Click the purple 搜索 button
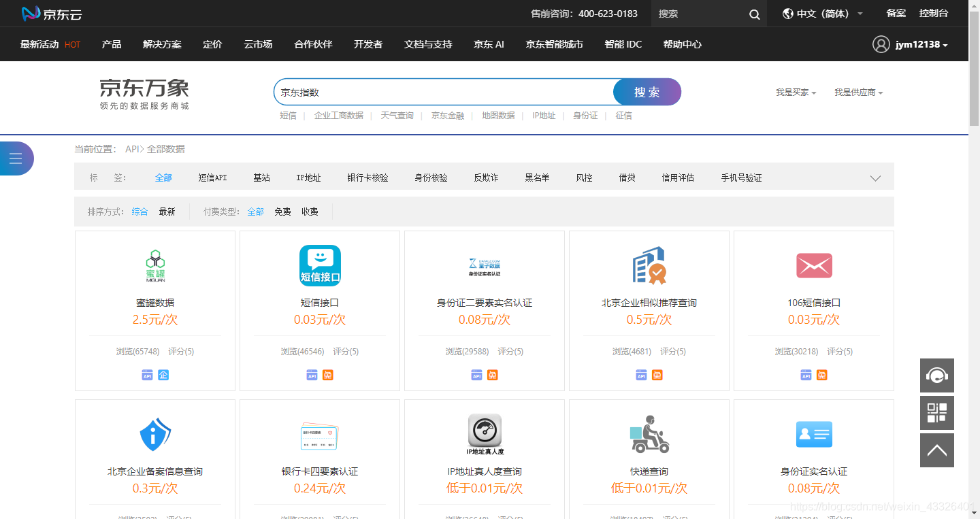Viewport: 980px width, 519px height. coord(647,92)
